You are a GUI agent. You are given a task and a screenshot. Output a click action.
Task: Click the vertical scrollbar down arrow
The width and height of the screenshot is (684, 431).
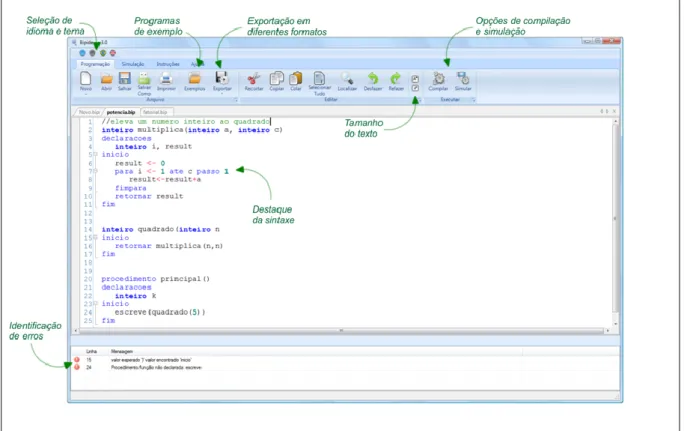tap(616, 324)
